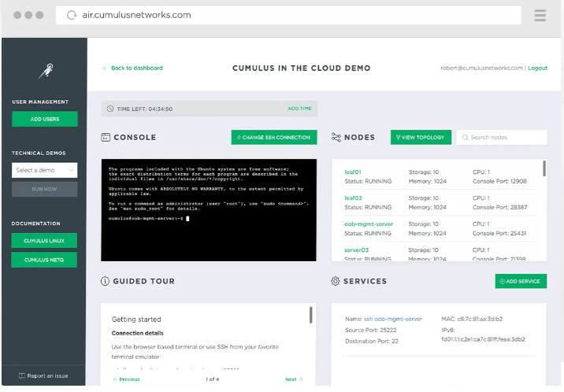Click the Add Service button
Image resolution: width=564 pixels, height=392 pixels.
click(521, 281)
